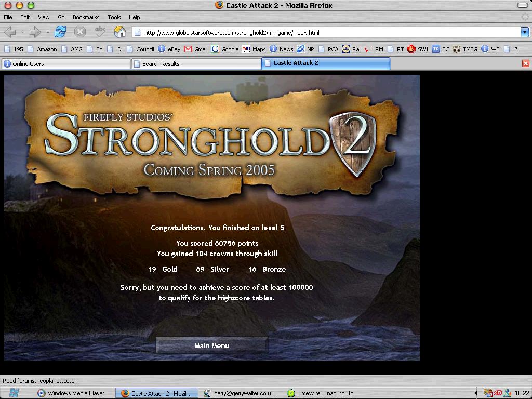Click the Firefox throbber gear icon
This screenshot has height=399, width=532.
526,17
